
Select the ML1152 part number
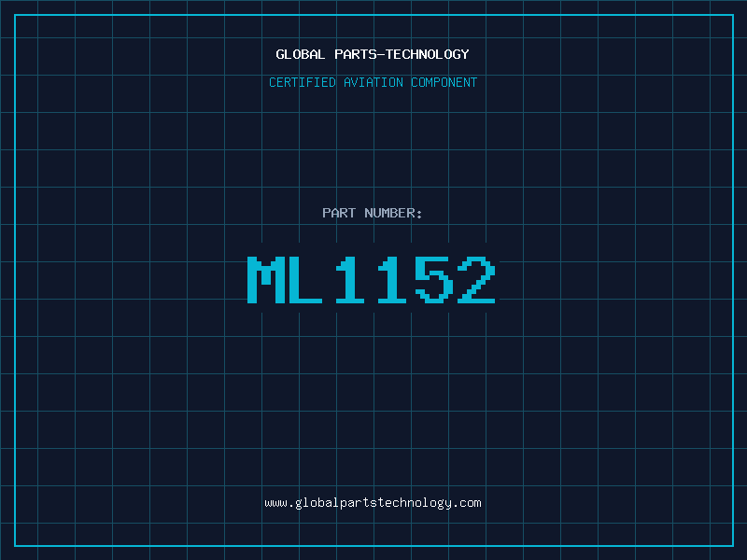pyautogui.click(x=372, y=280)
